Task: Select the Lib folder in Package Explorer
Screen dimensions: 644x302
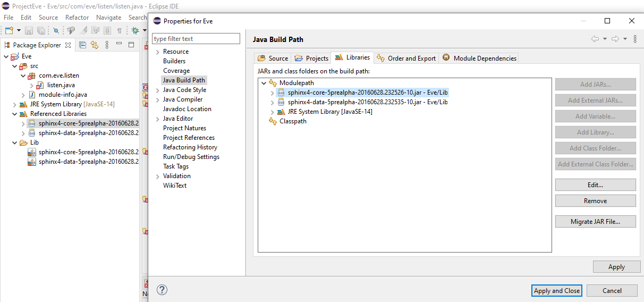Action: click(34, 142)
